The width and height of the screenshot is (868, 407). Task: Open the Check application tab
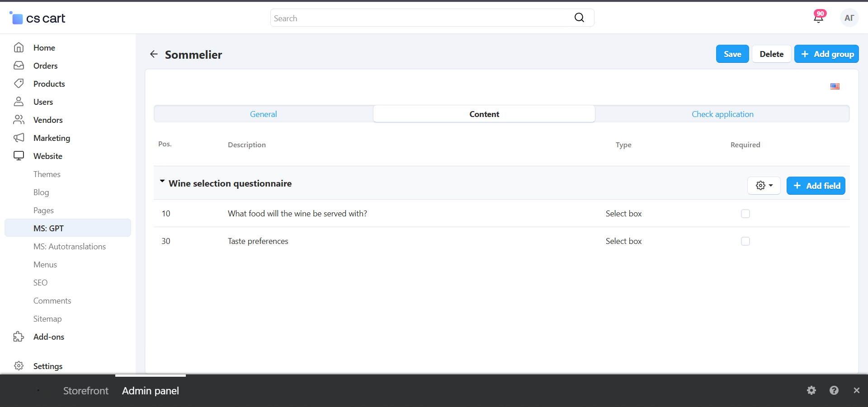point(722,114)
